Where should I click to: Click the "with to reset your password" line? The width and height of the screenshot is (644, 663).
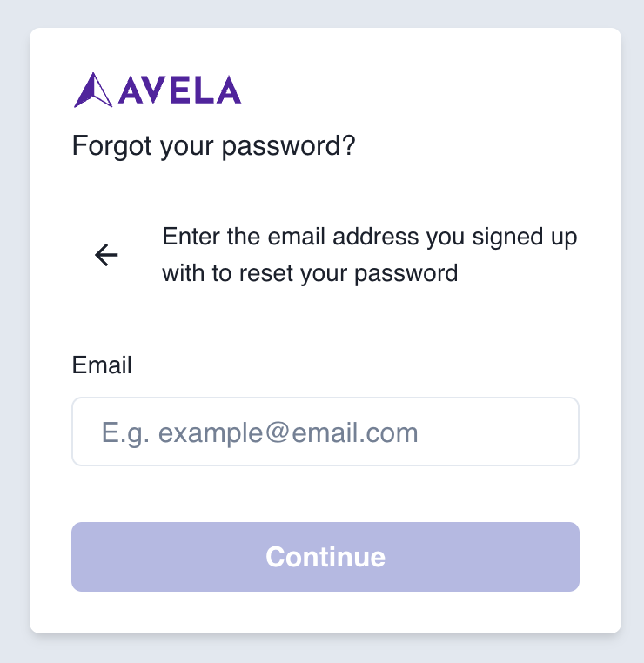[x=310, y=273]
